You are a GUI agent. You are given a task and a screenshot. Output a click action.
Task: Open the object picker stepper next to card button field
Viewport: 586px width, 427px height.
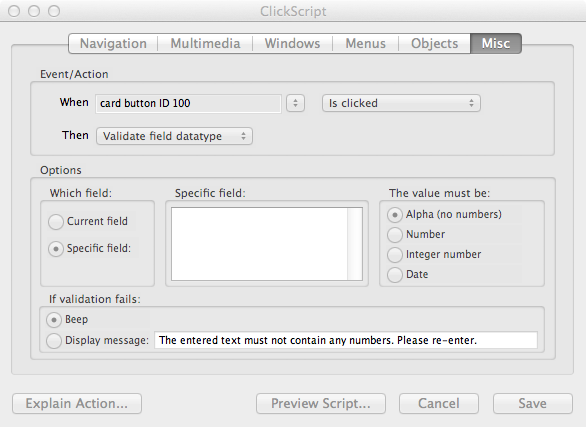tap(295, 103)
